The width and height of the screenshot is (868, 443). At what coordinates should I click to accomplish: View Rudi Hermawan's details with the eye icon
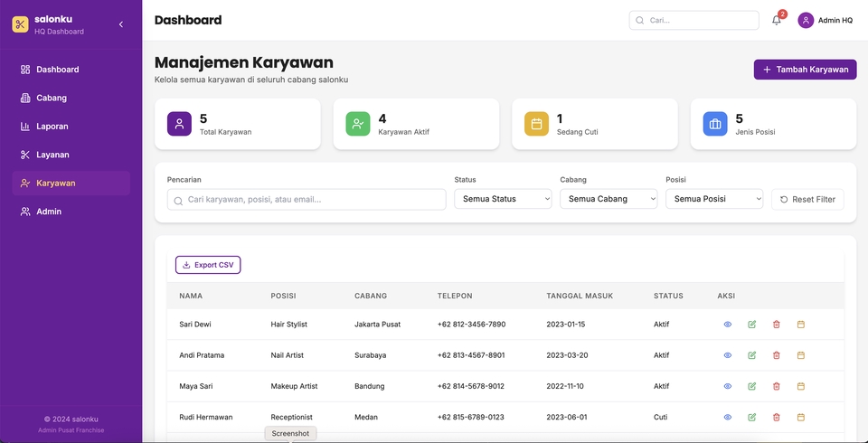[727, 417]
